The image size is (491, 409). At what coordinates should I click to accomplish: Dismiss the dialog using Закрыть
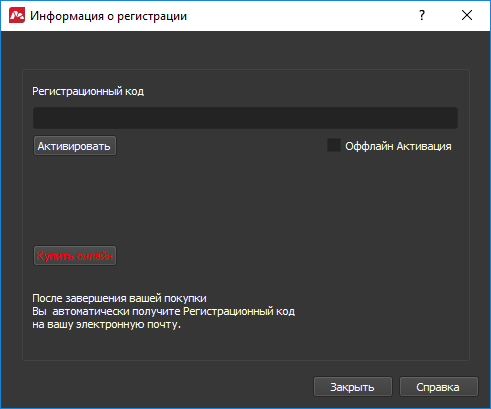pyautogui.click(x=353, y=387)
